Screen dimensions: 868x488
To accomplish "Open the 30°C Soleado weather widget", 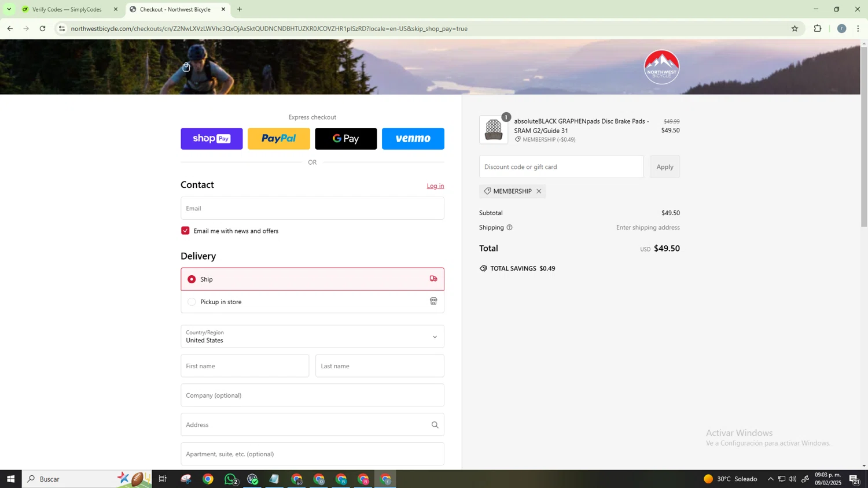I will [x=730, y=479].
